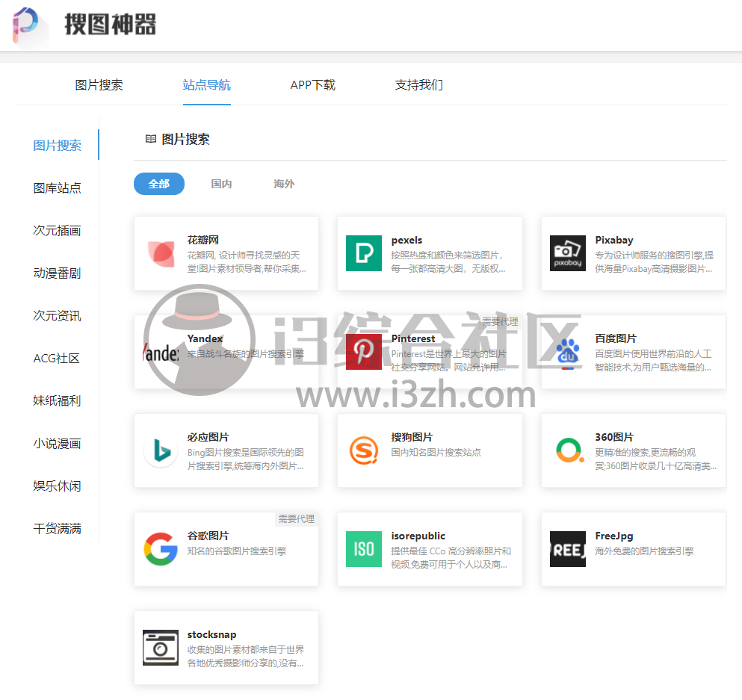The image size is (742, 700).
Task: Click the pexels description starting 按照热度和颜色
Action: click(448, 262)
